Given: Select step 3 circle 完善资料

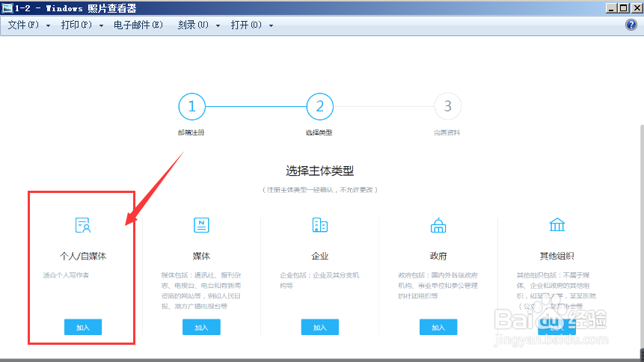Looking at the screenshot, I should (448, 106).
